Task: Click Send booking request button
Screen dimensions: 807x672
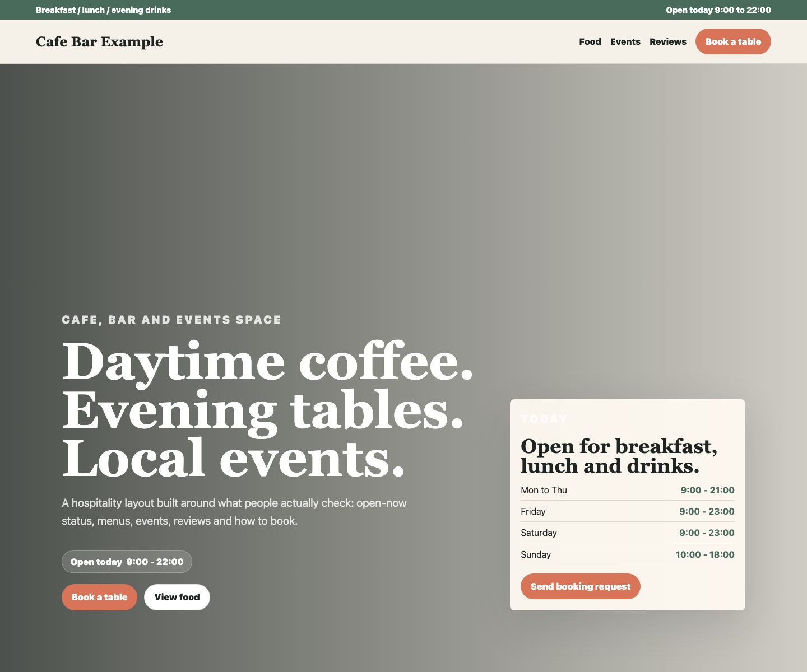Action: 581,586
